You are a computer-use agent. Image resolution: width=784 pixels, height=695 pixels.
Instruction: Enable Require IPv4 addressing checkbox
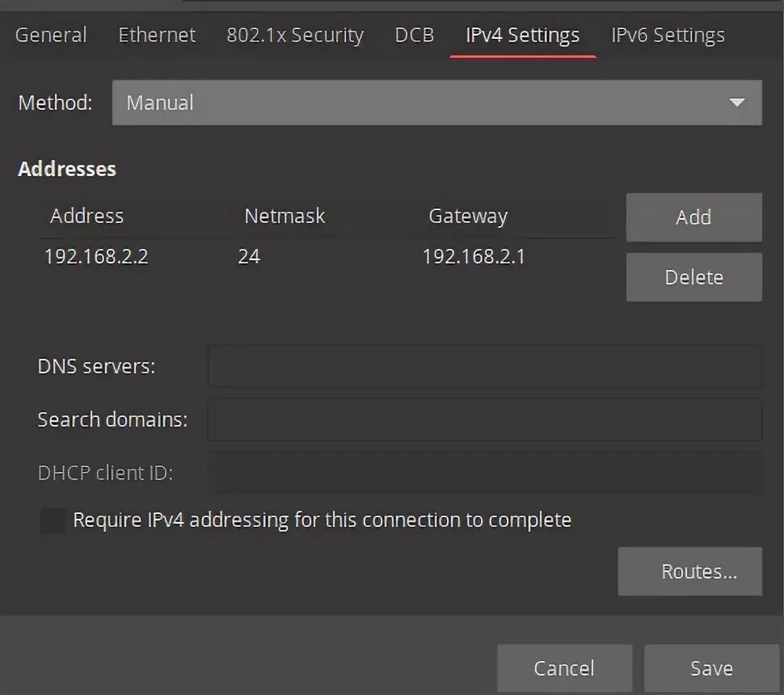[x=53, y=520]
